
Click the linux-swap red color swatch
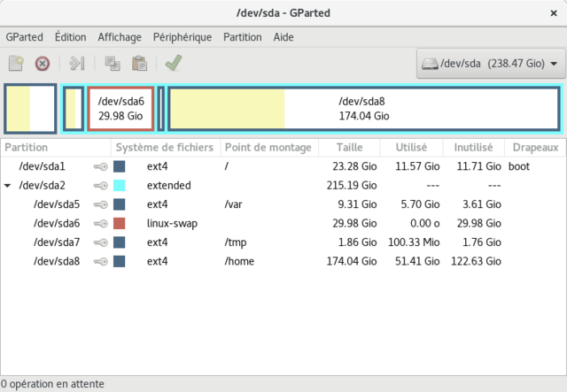[119, 224]
